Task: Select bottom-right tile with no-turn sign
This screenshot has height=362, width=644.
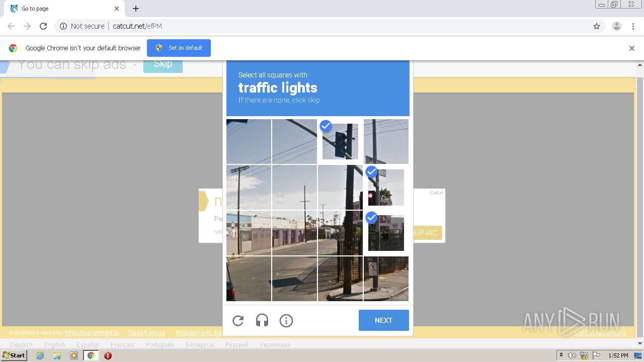Action: tap(386, 279)
